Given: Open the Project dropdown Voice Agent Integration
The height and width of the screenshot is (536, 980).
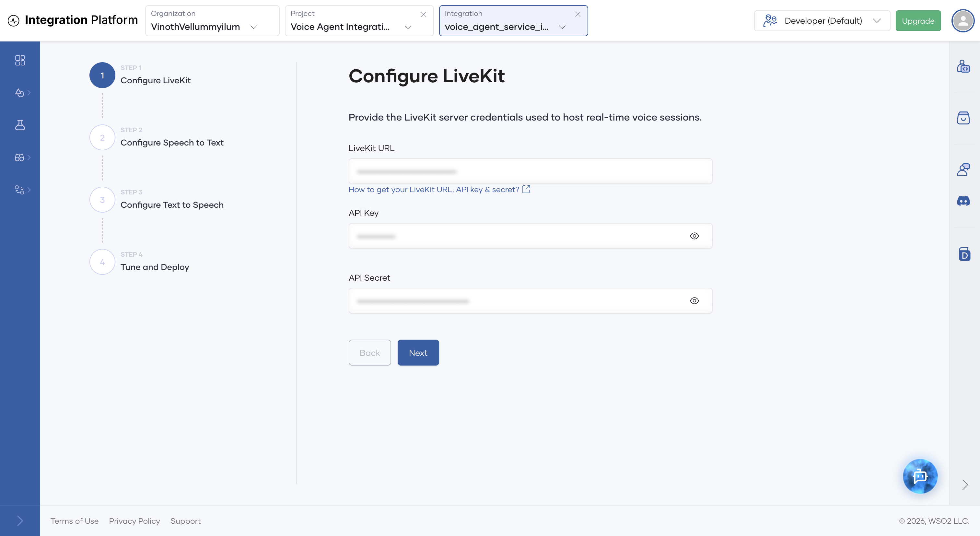Looking at the screenshot, I should click(359, 21).
